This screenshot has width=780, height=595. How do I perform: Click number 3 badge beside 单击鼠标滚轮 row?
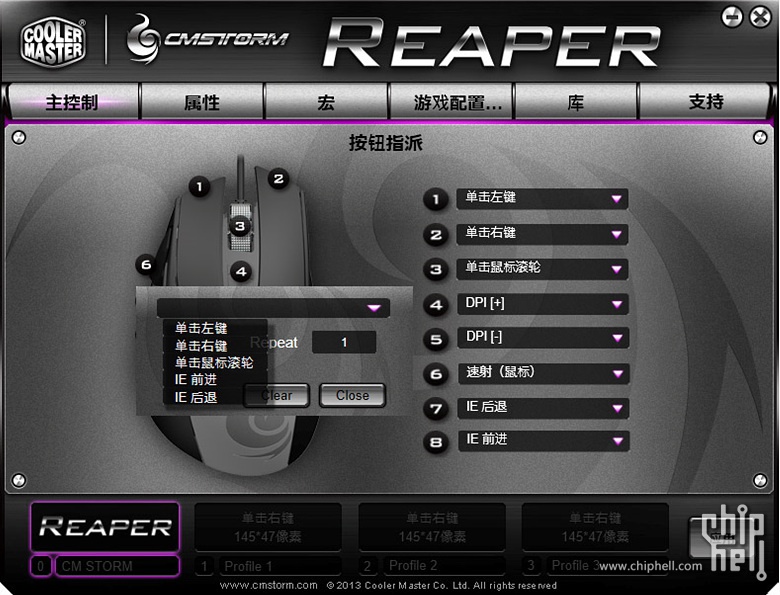click(436, 270)
